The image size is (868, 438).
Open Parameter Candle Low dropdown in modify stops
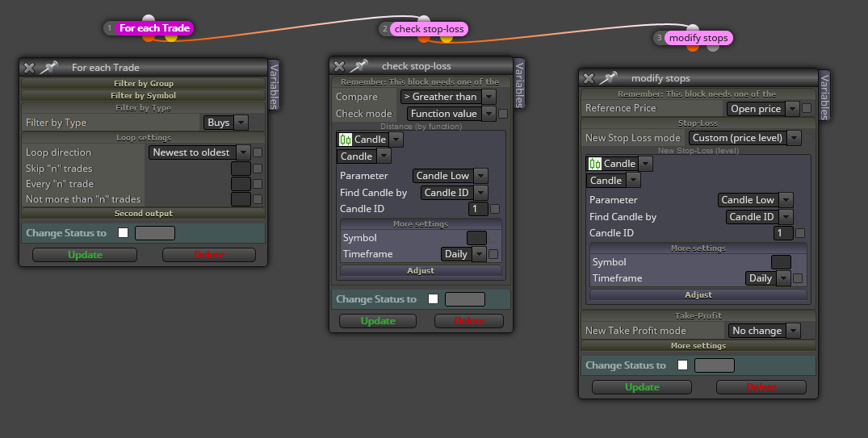point(755,200)
